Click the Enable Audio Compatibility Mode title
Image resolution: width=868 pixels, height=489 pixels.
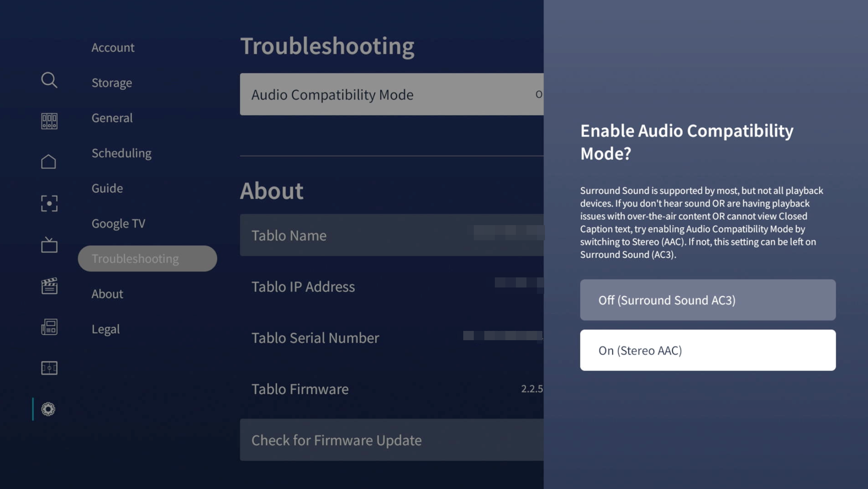pyautogui.click(x=686, y=142)
